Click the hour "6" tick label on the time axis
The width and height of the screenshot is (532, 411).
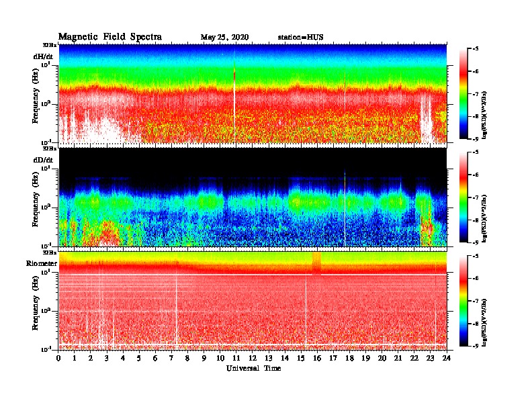tap(155, 358)
